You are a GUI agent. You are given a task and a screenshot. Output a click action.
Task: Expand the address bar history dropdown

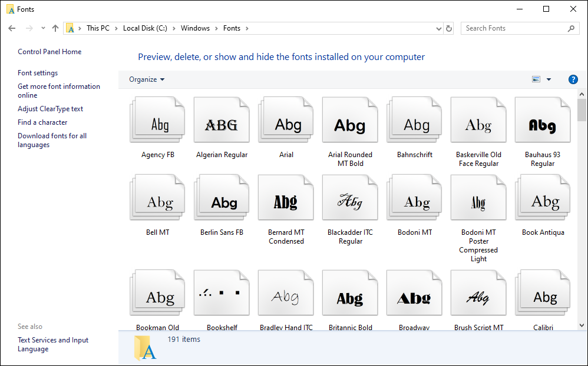click(x=438, y=28)
